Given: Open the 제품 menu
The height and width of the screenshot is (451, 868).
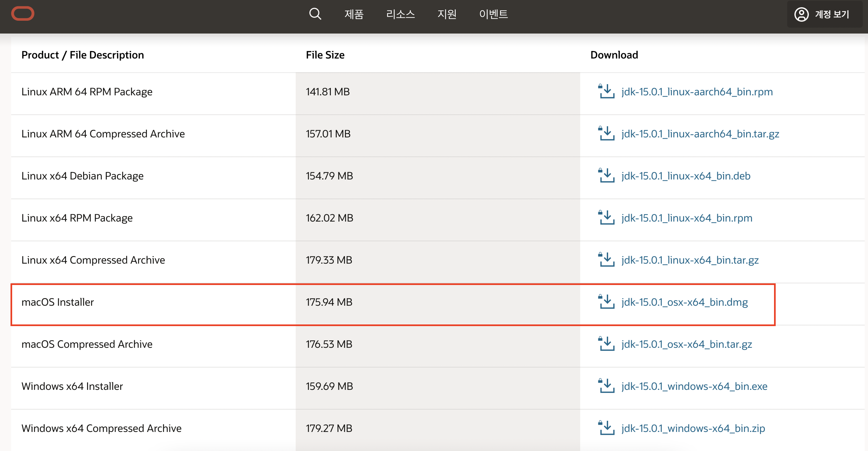Looking at the screenshot, I should (x=354, y=14).
